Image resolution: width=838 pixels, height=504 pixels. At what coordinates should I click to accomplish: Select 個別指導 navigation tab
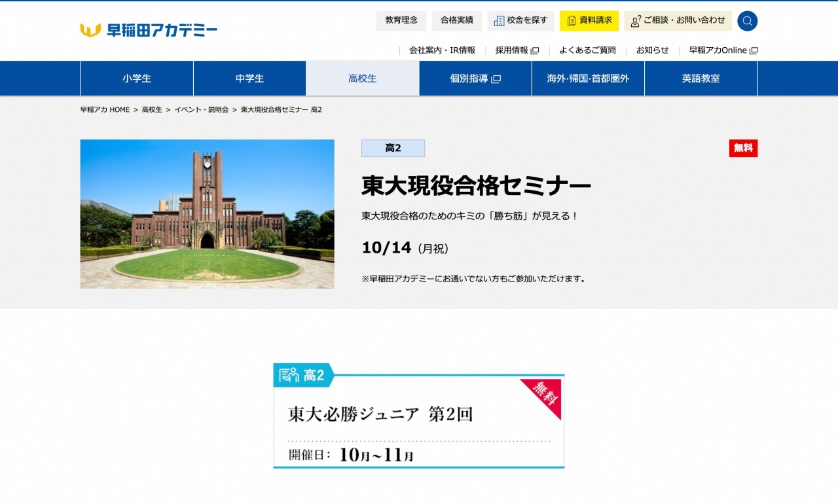pos(475,79)
